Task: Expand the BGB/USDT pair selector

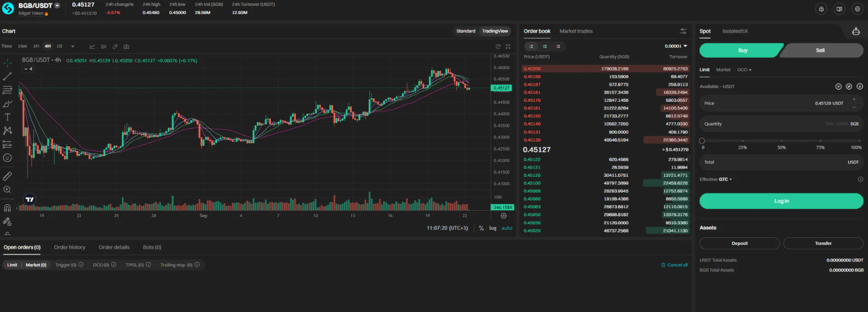Action: [x=57, y=5]
